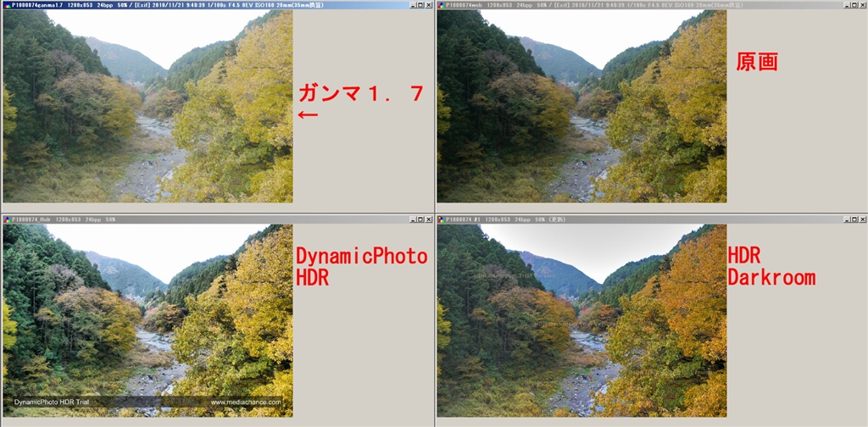Minimize the P1000874_fhdr image window
The image size is (868, 427).
click(x=413, y=219)
